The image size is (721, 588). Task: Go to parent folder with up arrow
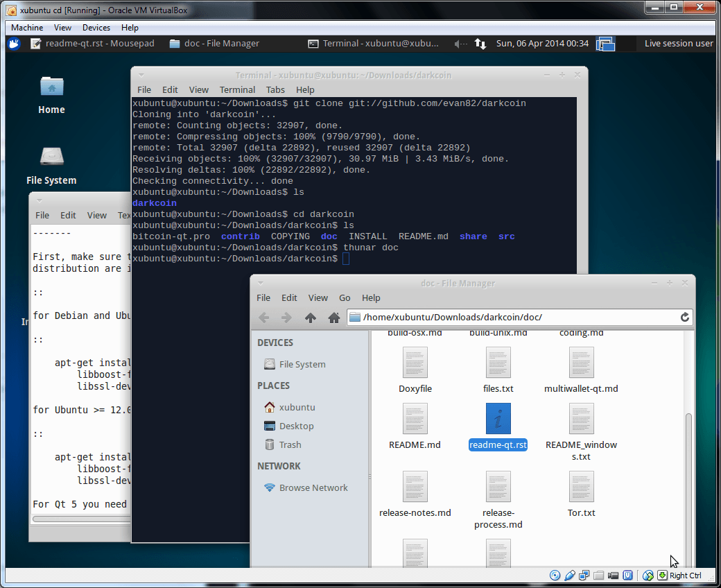(311, 318)
